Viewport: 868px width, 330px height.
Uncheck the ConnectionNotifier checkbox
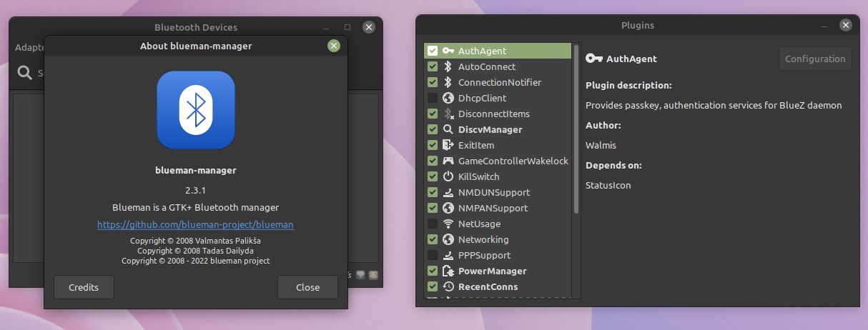tap(433, 82)
